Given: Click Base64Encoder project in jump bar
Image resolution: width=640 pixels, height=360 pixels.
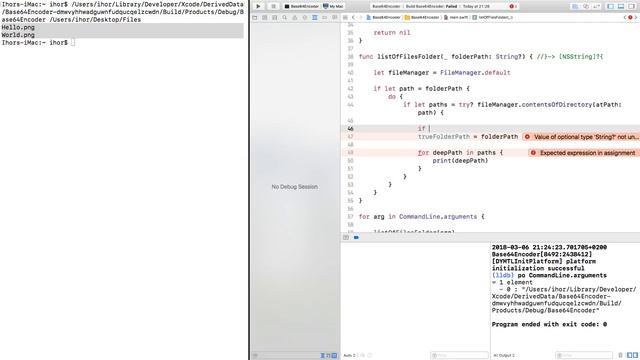Looking at the screenshot, I should 384,18.
